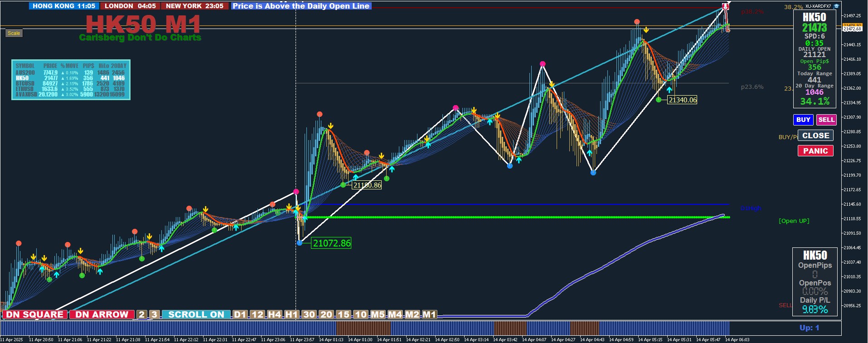Toggle the SCROLL ON button
The image size is (868, 343).
[196, 314]
